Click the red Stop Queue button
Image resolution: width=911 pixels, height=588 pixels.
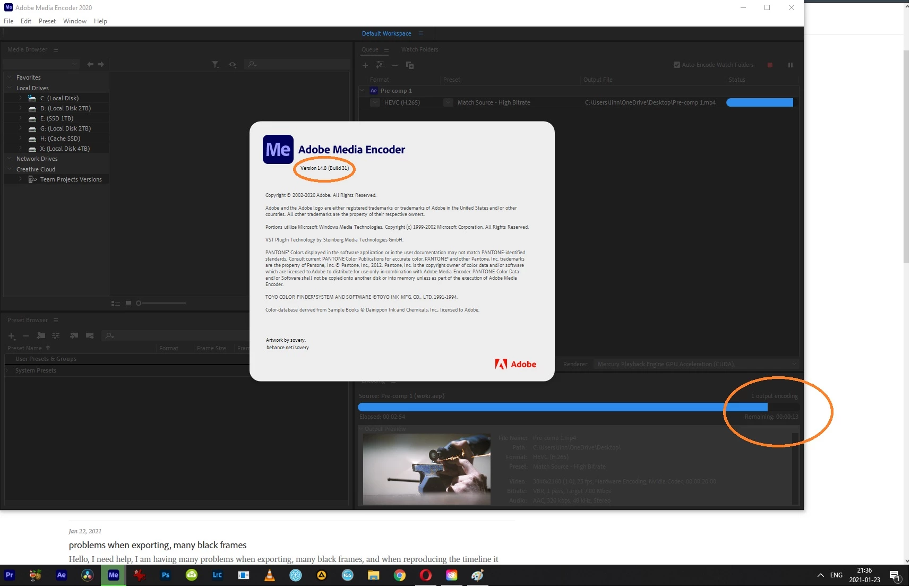point(770,65)
